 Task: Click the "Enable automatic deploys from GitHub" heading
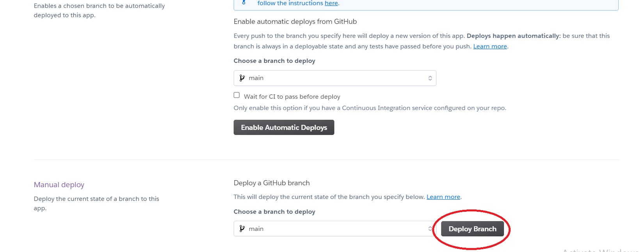point(295,22)
